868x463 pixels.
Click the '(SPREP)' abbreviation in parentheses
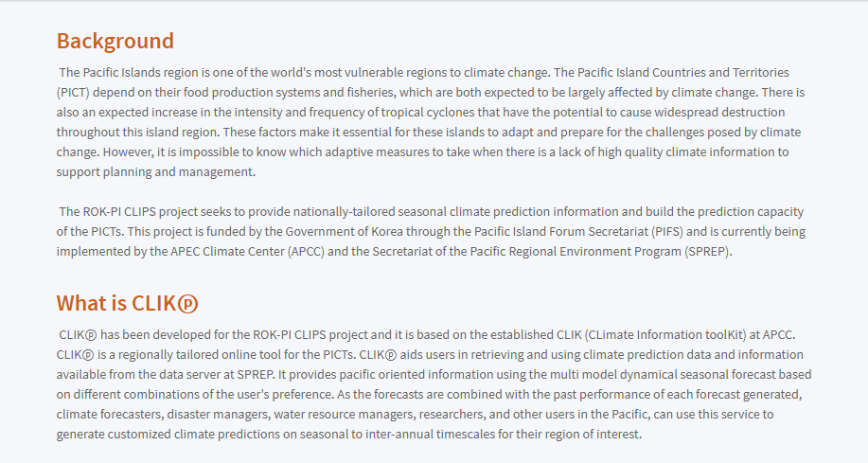coord(705,251)
